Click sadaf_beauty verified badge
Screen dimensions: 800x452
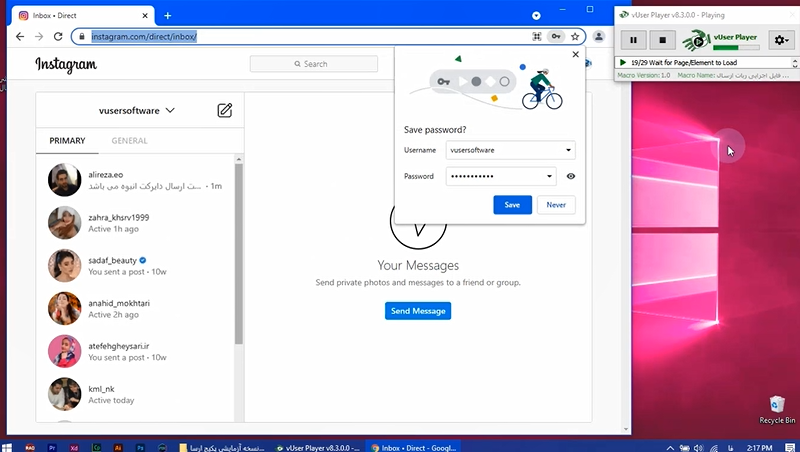coord(143,260)
